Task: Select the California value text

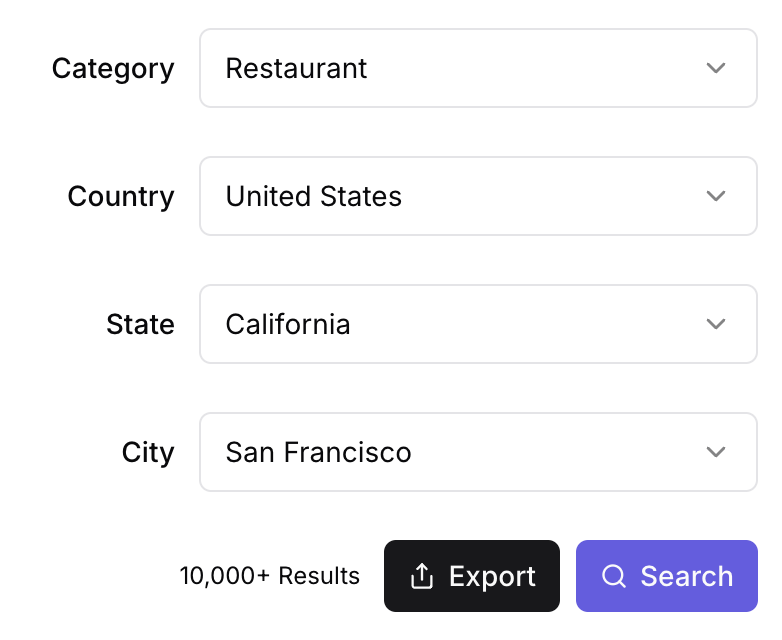Action: pos(288,324)
